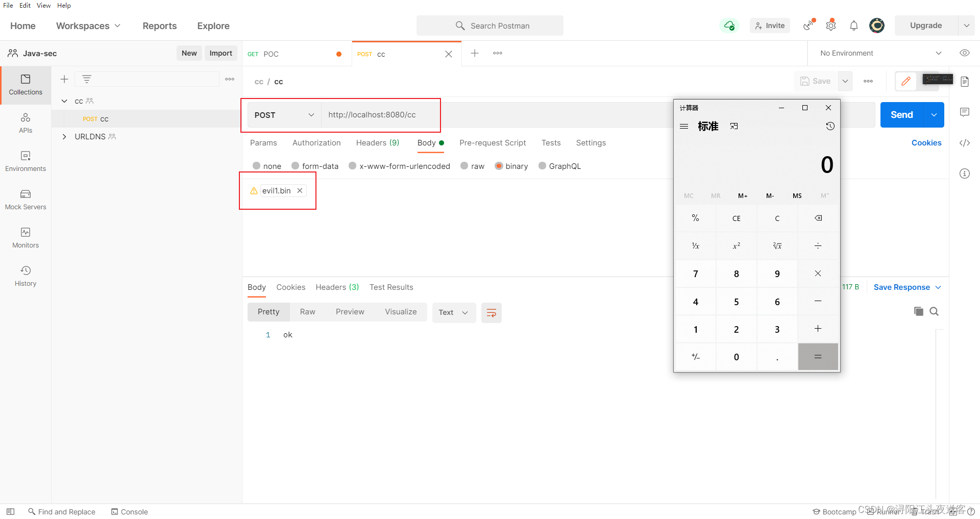Image resolution: width=980 pixels, height=519 pixels.
Task: Open the Cookies link
Action: coord(926,143)
